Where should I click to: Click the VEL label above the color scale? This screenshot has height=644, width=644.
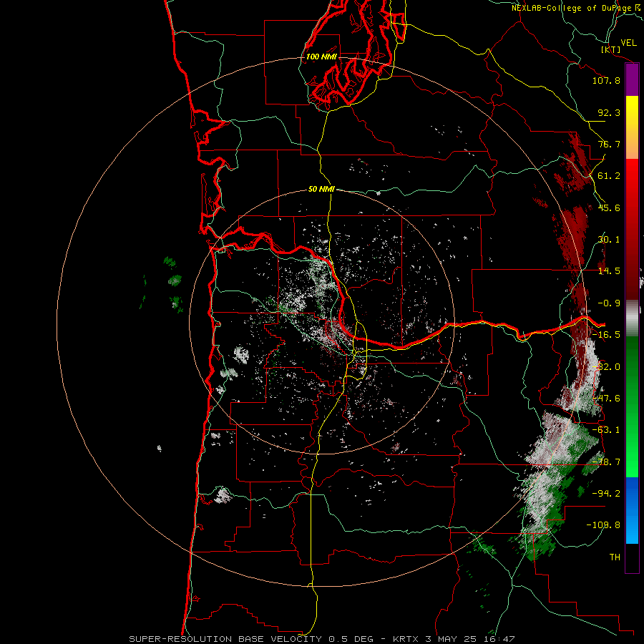coord(628,43)
